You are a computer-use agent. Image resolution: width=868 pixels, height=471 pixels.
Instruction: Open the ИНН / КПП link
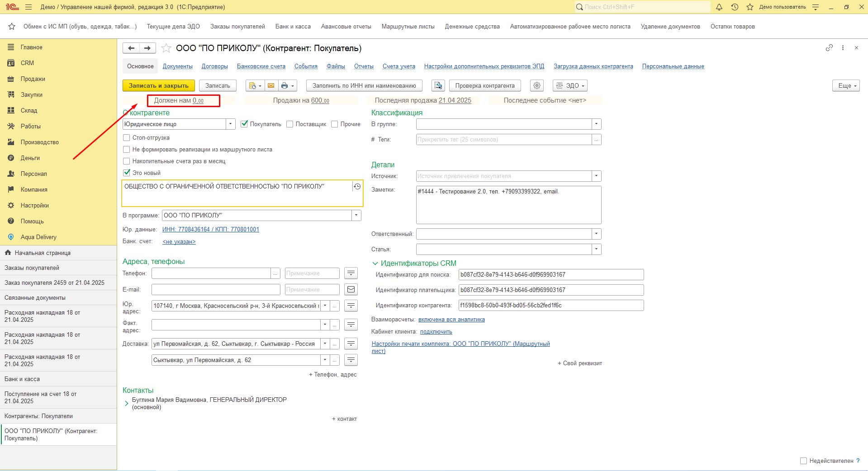point(211,229)
